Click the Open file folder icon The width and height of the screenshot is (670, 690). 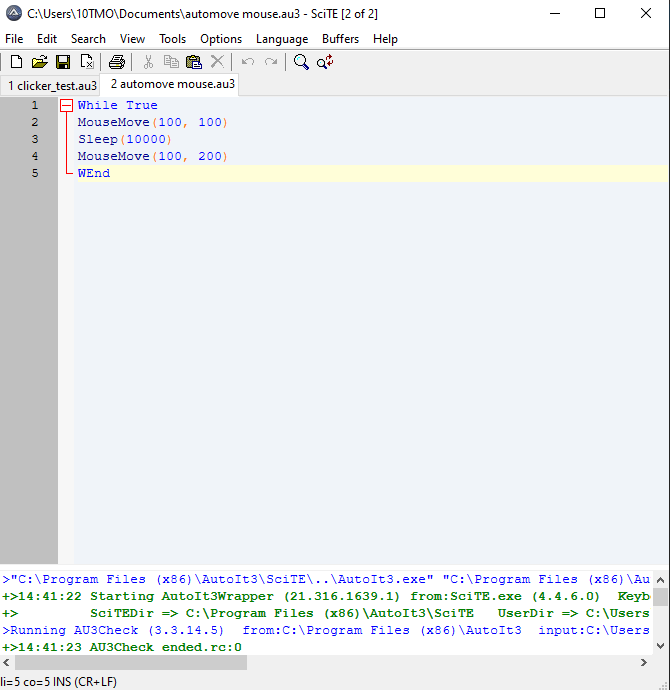[x=40, y=62]
